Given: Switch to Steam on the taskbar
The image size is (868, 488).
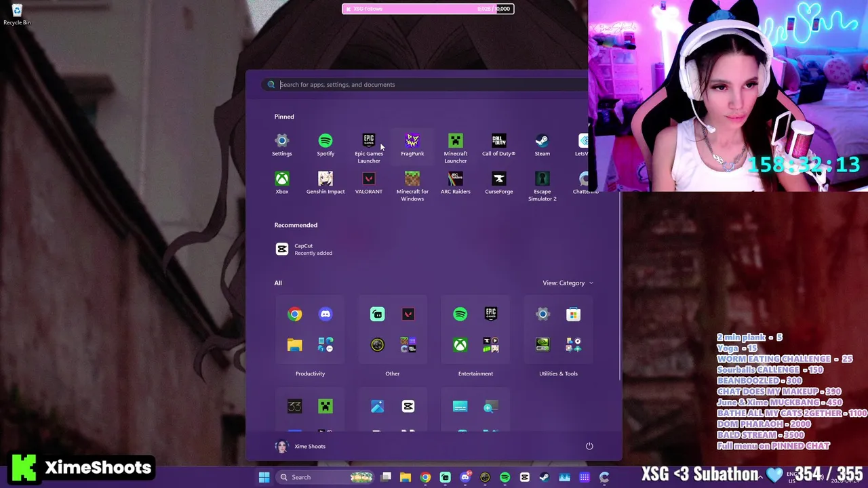Looking at the screenshot, I should click(x=545, y=477).
